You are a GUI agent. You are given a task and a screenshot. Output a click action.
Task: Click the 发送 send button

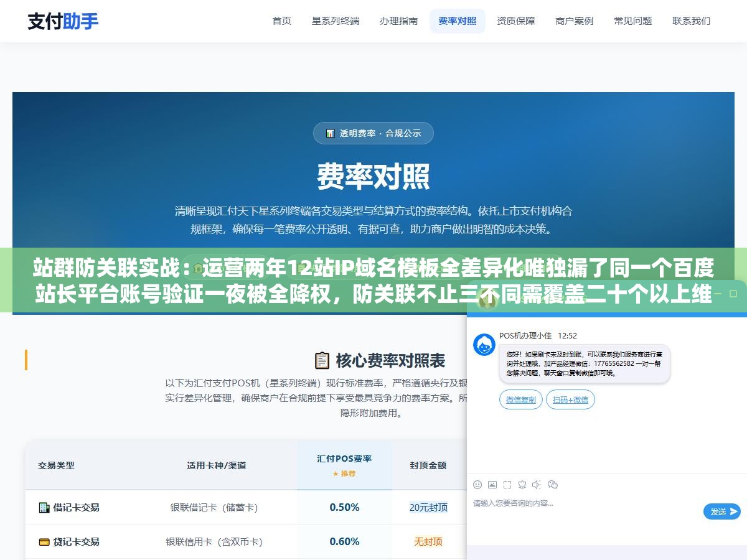722,511
